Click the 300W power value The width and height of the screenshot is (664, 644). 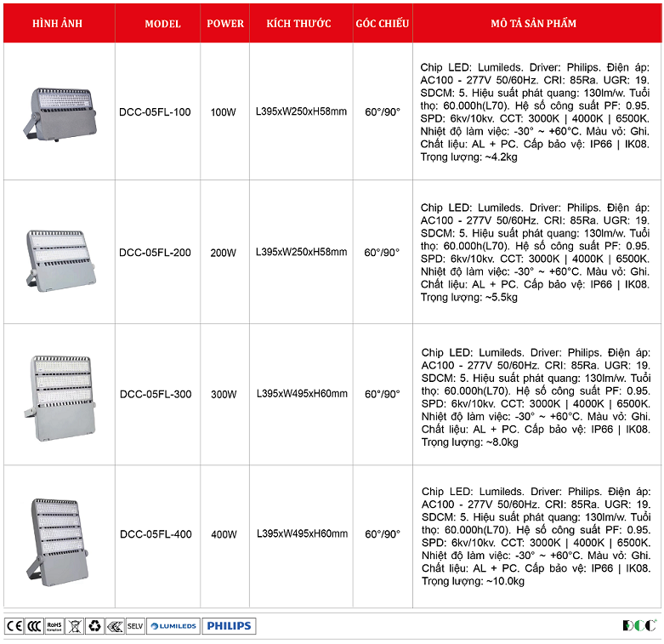pos(224,394)
